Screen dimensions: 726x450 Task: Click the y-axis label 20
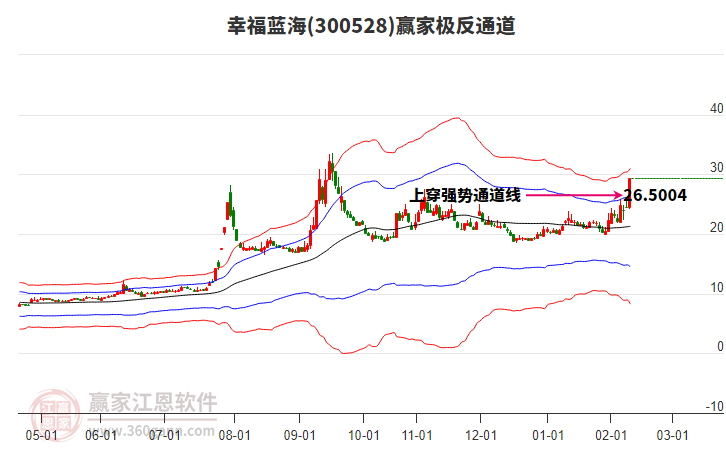(x=716, y=227)
